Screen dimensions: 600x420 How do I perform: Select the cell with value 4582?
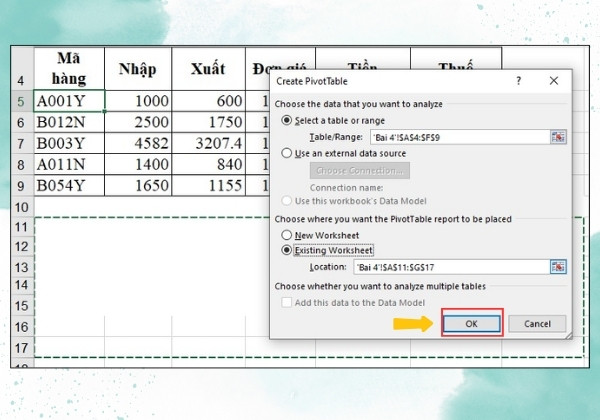click(x=138, y=143)
